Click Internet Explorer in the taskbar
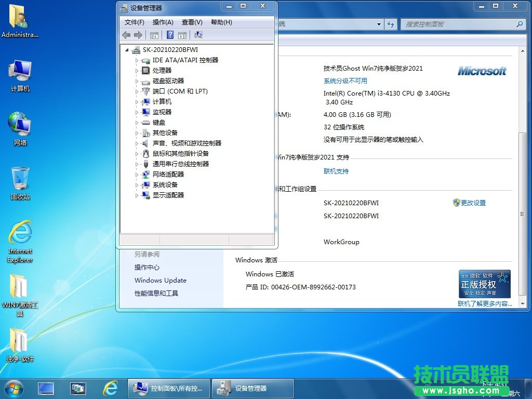 point(110,388)
